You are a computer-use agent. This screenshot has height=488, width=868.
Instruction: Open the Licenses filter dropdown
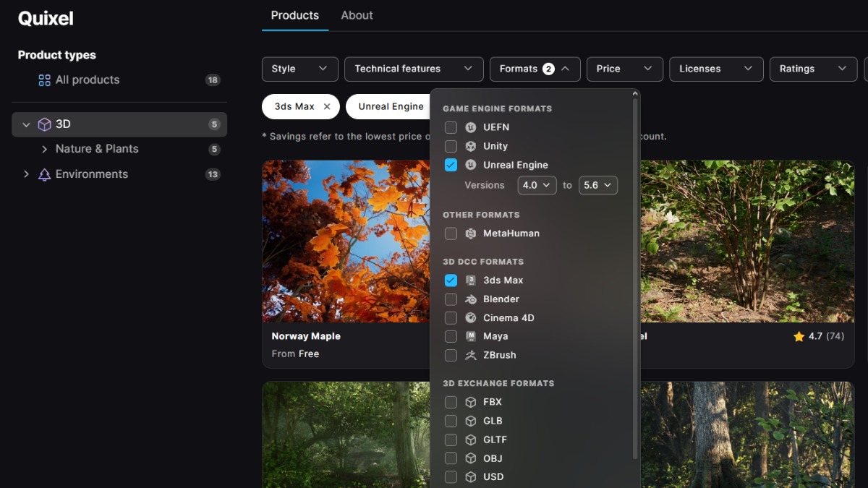click(717, 69)
